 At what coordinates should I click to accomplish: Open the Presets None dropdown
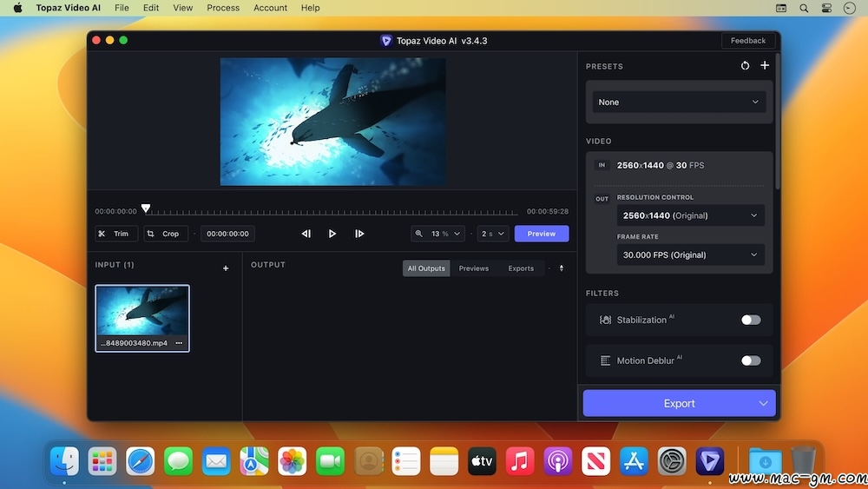tap(679, 102)
